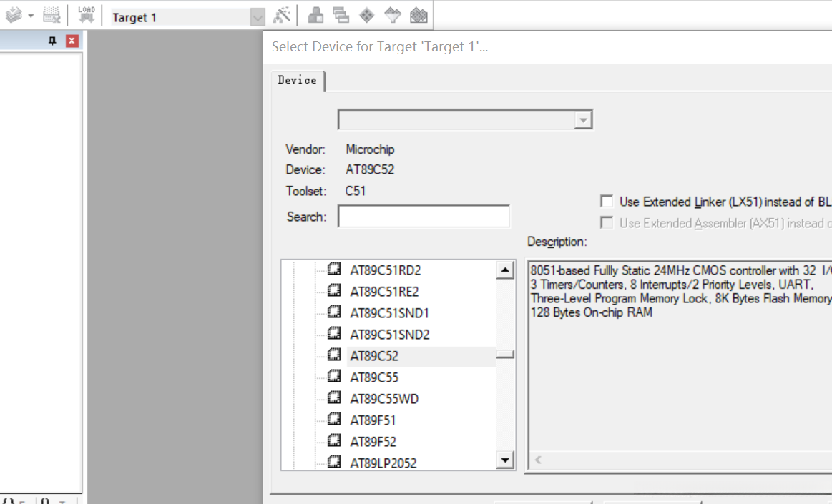Image resolution: width=832 pixels, height=504 pixels.
Task: Open the device database dropdown above Vendor
Action: click(x=583, y=120)
